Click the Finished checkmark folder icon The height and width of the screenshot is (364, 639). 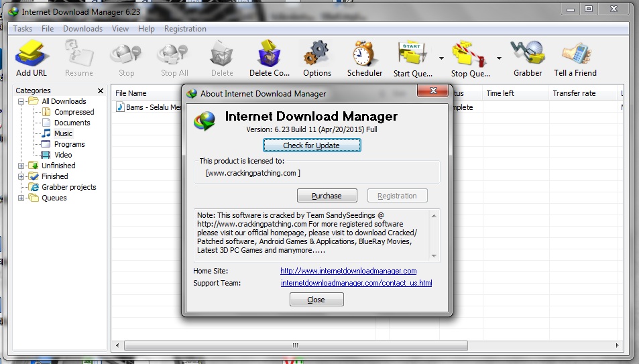coord(34,176)
